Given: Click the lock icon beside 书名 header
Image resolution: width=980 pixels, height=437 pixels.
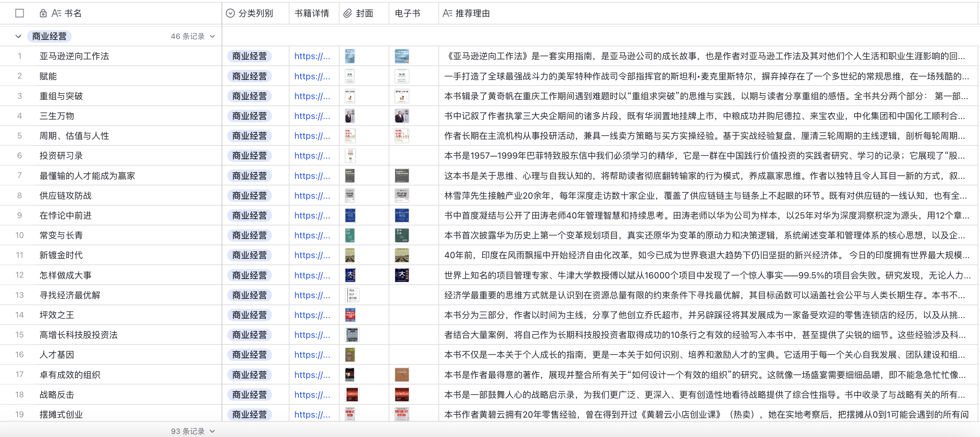Looking at the screenshot, I should coord(43,14).
